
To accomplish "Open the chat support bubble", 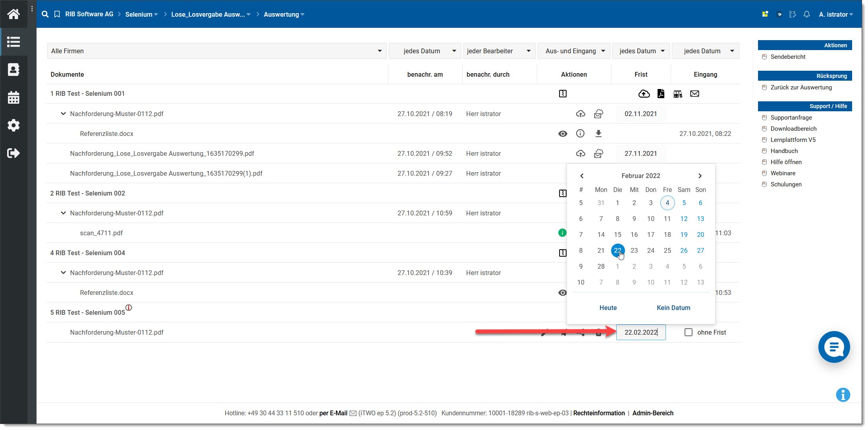I will pyautogui.click(x=834, y=347).
